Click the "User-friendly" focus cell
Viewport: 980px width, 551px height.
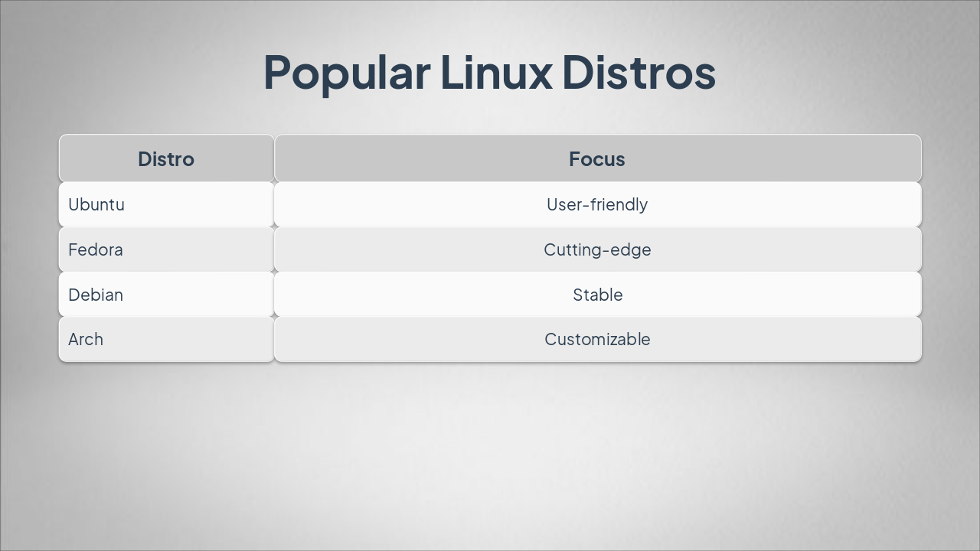tap(597, 204)
